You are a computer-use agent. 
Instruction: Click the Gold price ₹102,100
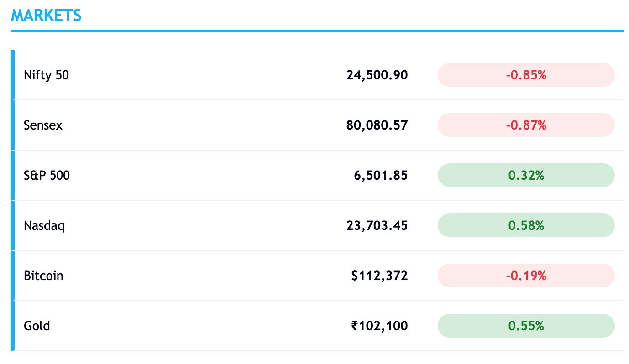(x=380, y=326)
